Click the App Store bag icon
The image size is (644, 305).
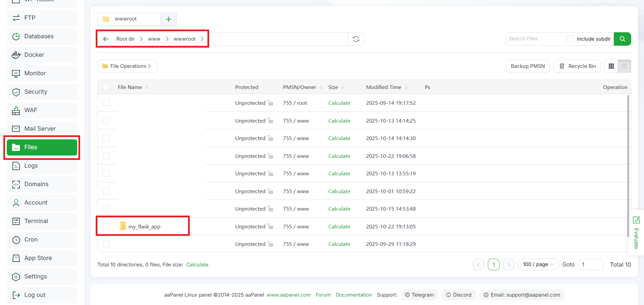[x=16, y=258]
